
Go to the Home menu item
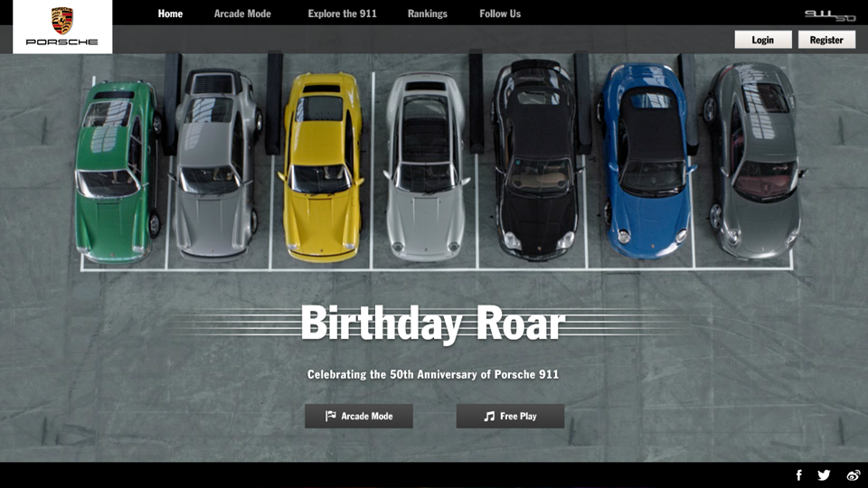tap(170, 14)
